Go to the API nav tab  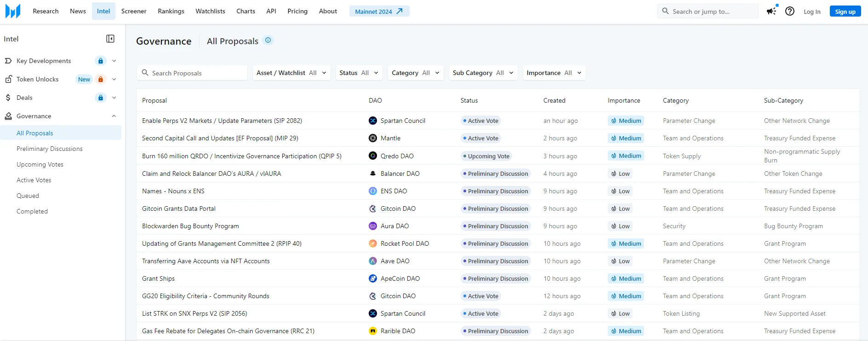click(271, 11)
